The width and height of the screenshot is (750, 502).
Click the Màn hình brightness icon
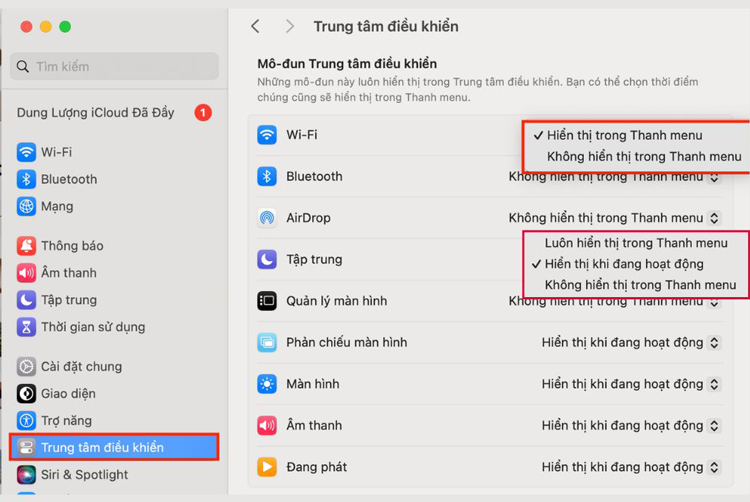(267, 384)
